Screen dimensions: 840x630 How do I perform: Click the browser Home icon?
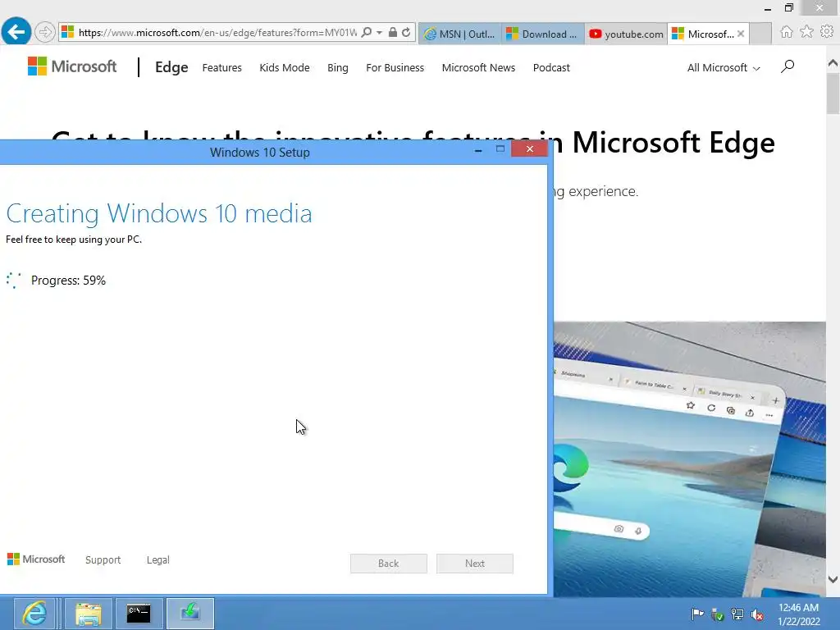pos(787,32)
